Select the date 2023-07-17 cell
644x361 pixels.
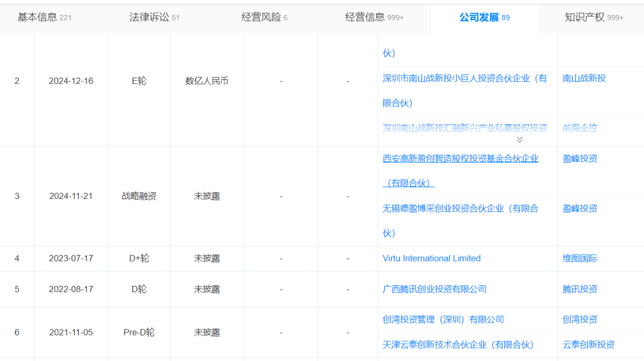[71, 259]
